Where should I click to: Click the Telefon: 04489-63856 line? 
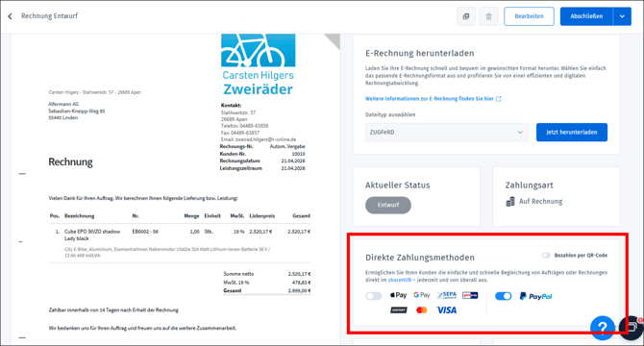coord(244,126)
